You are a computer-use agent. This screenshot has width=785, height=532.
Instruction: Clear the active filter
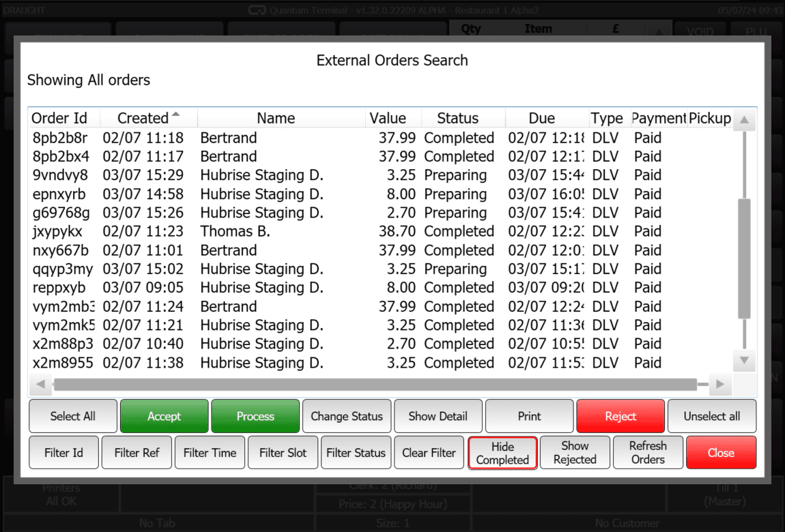pos(429,452)
